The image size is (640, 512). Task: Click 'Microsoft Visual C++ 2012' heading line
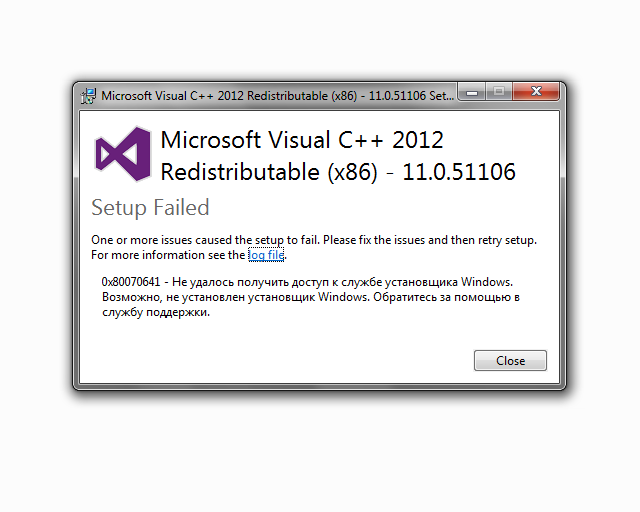[302, 140]
